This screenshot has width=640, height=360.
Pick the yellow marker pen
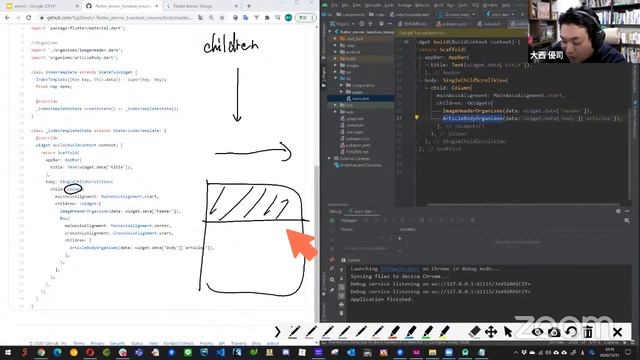click(444, 332)
